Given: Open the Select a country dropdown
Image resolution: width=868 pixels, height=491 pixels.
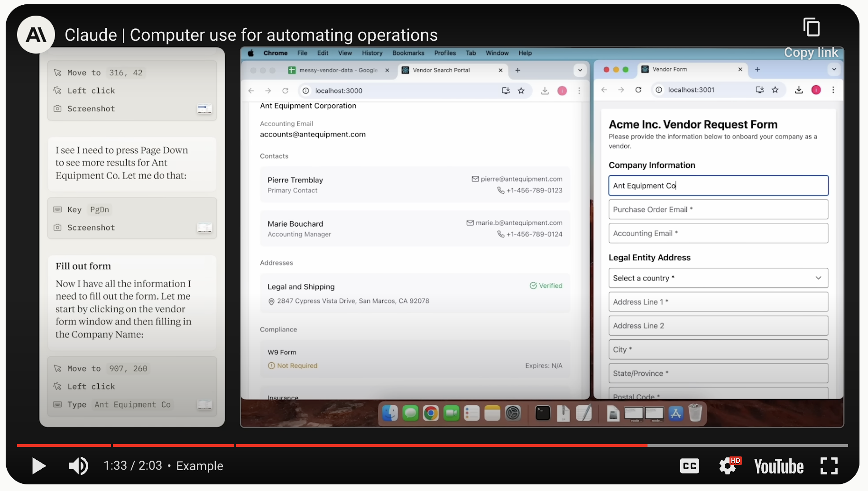Looking at the screenshot, I should coord(718,278).
